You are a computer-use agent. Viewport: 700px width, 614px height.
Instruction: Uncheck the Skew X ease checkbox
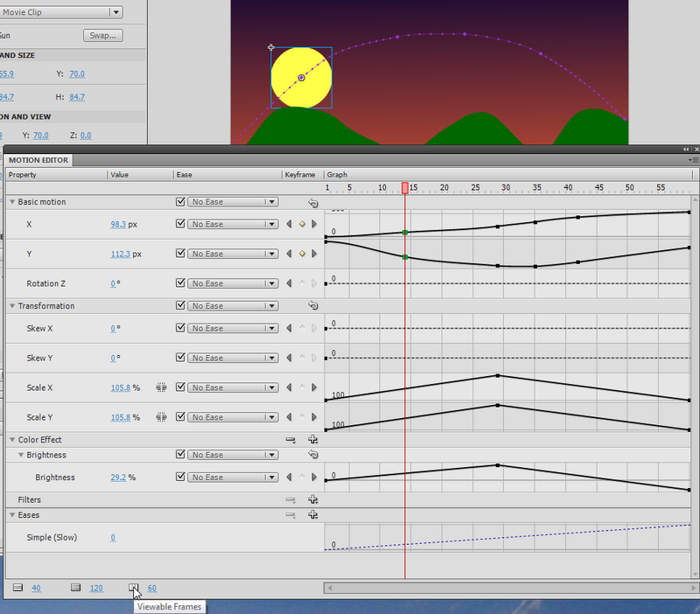point(181,329)
